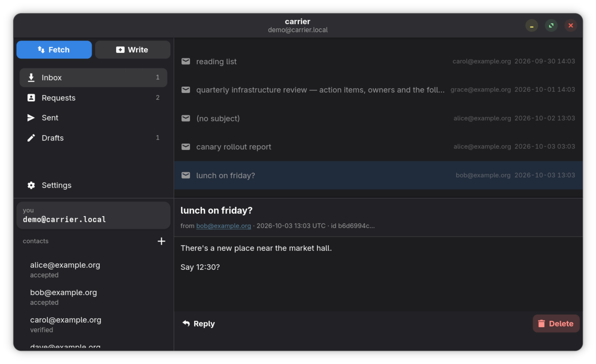Click the Fetch mail button

54,50
